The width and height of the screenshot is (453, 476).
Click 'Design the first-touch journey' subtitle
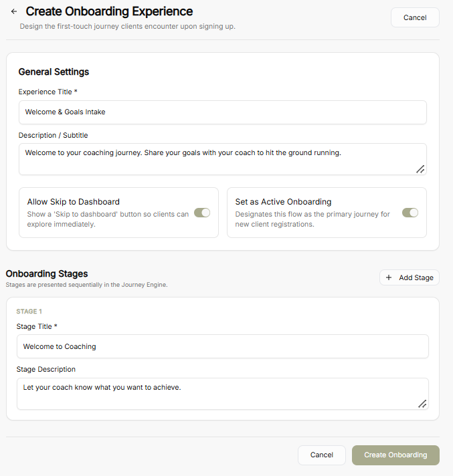point(128,27)
